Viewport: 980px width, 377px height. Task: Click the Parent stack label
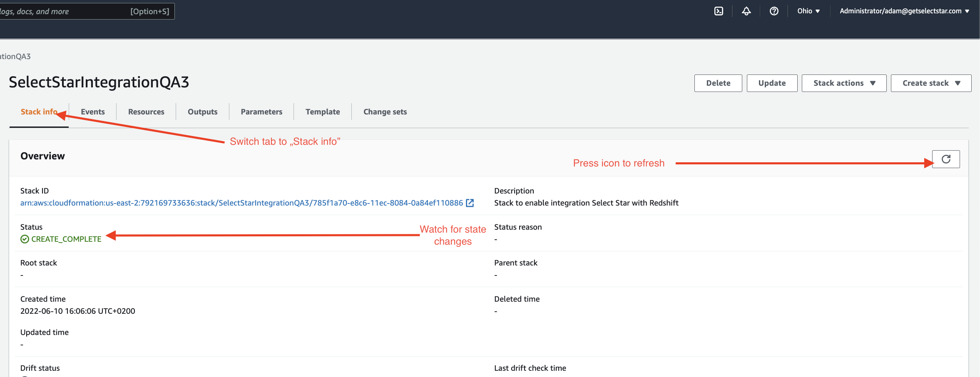point(516,263)
